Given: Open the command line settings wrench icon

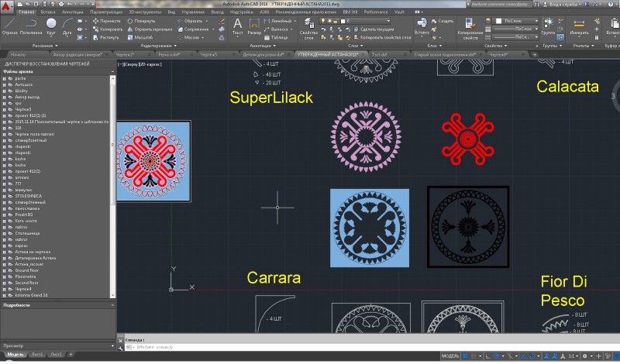Looking at the screenshot, I should [x=121, y=349].
